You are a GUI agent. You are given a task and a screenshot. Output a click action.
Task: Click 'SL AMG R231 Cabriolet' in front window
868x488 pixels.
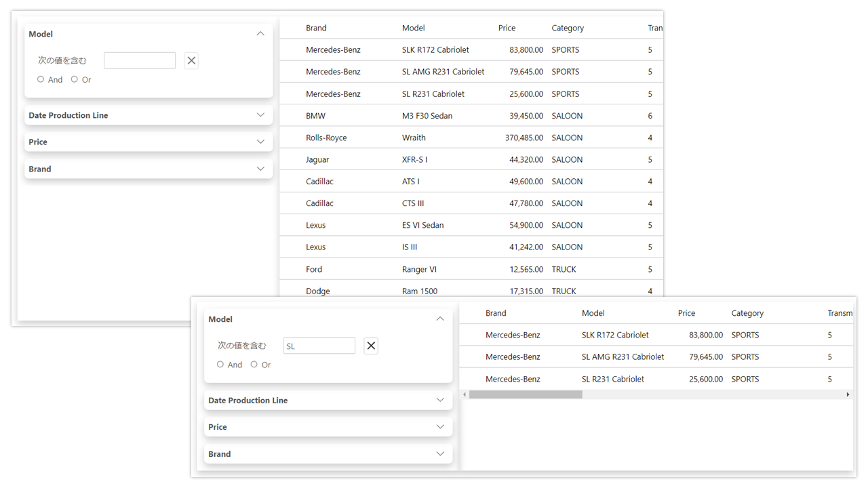click(x=623, y=357)
